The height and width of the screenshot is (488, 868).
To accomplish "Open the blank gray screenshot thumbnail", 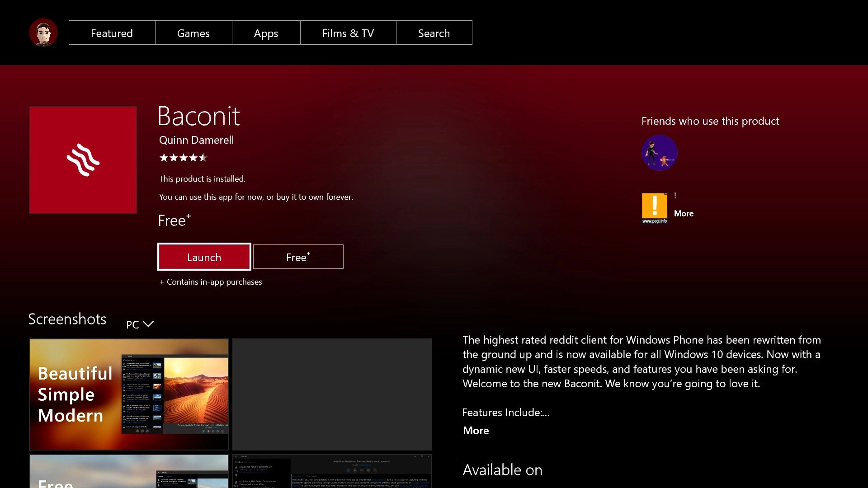I will [x=332, y=394].
